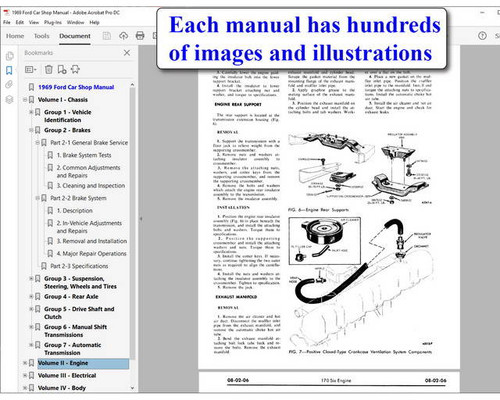Expand Group 3 - Suspension bookmark
This screenshot has width=500, height=400.
point(31,279)
